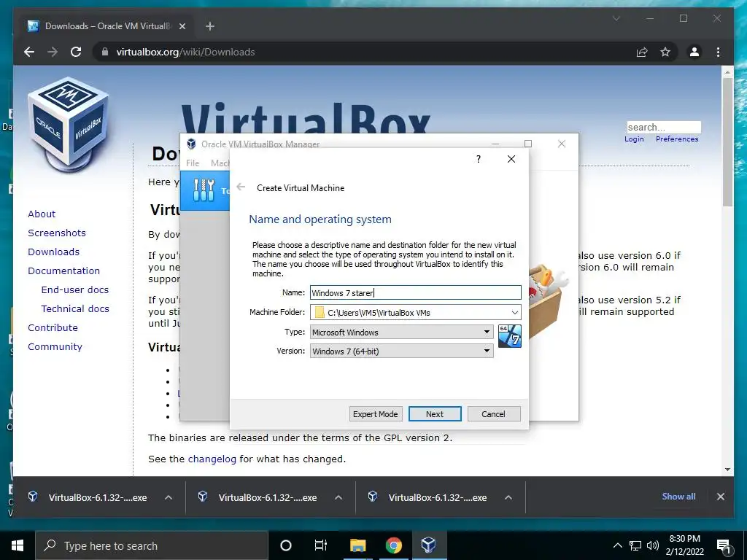Open Chrome's three-dot menu
The height and width of the screenshot is (560, 747).
[x=718, y=52]
